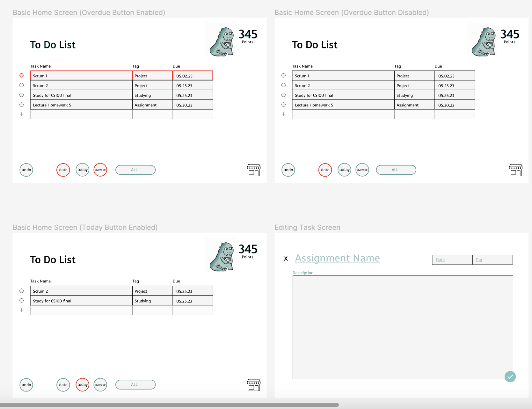The image size is (532, 409).
Task: Check off Scrum 1 in Overdue Disabled screen
Action: [283, 76]
